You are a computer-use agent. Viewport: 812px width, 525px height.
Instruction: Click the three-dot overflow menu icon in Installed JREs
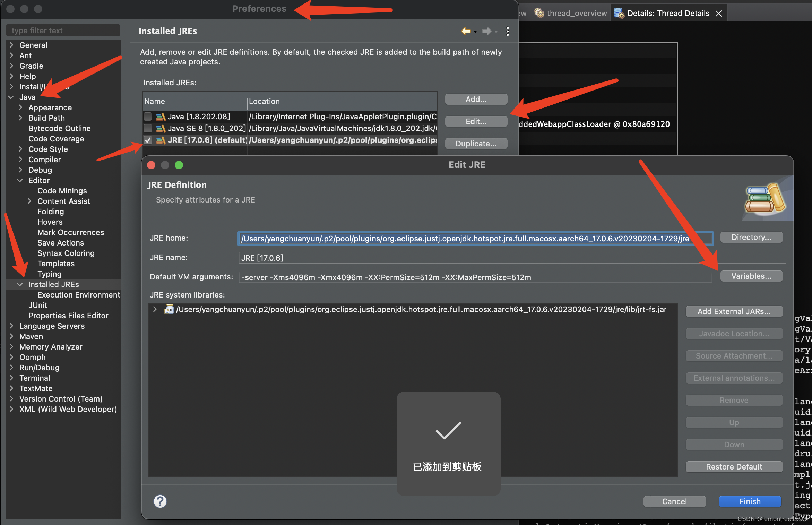(x=507, y=31)
